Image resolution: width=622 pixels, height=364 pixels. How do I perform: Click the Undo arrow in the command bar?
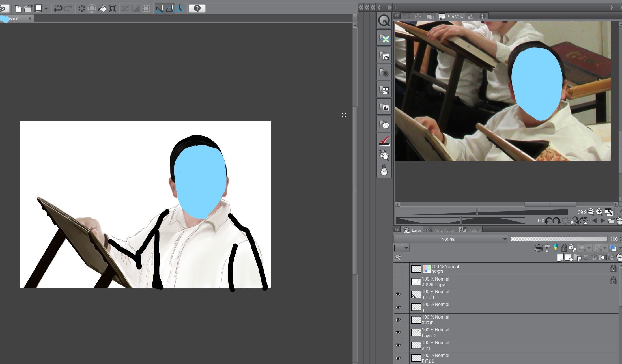point(58,8)
